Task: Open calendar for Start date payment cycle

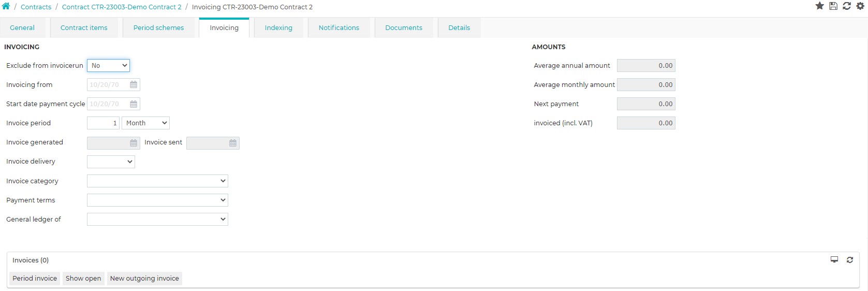Action: point(134,104)
